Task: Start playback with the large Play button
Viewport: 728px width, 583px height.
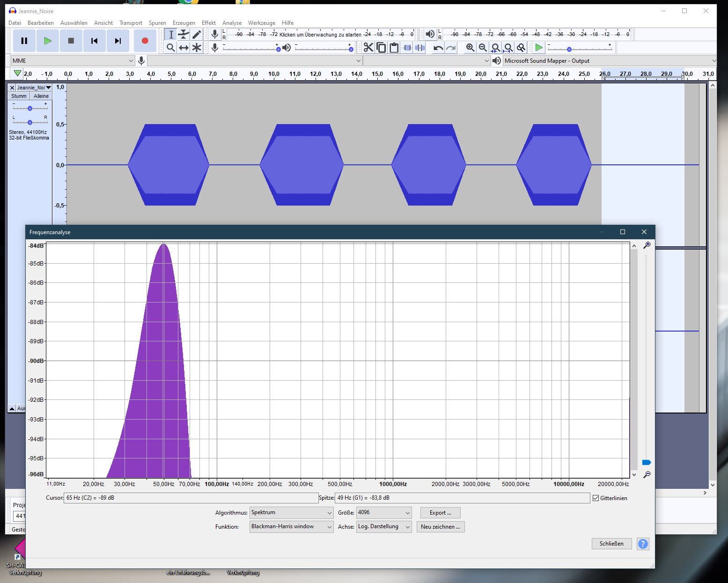Action: pos(48,41)
